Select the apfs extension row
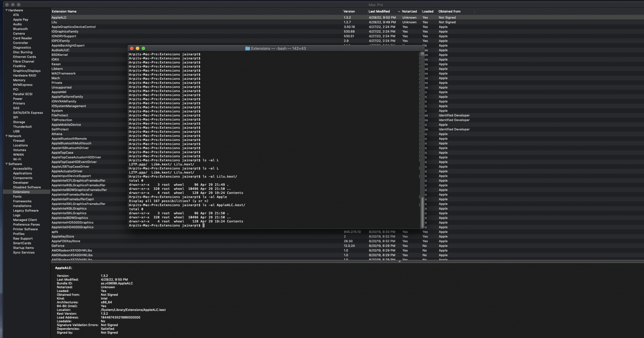644x338 pixels. coord(347,232)
